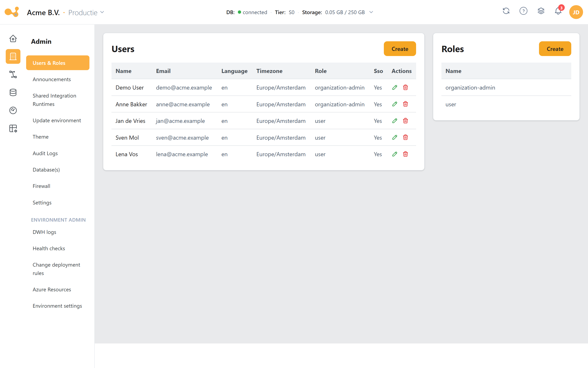Open the data flow icon in the sidebar

tap(13, 74)
